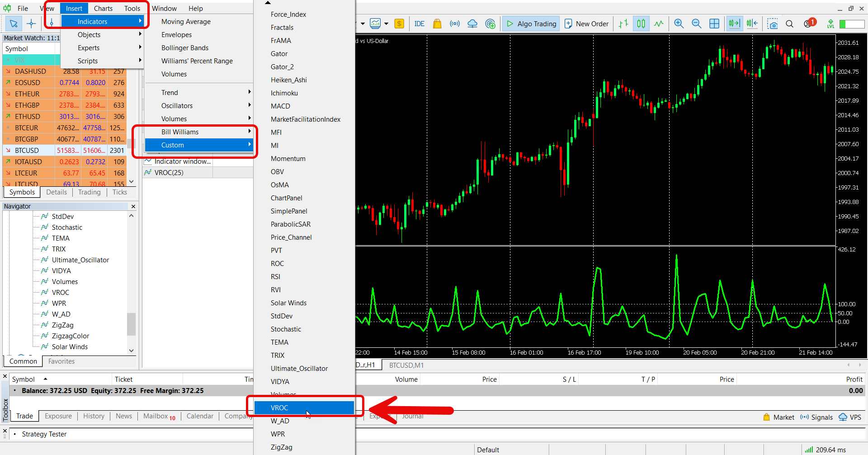Click the New Order button
This screenshot has height=455, width=868.
pos(586,24)
